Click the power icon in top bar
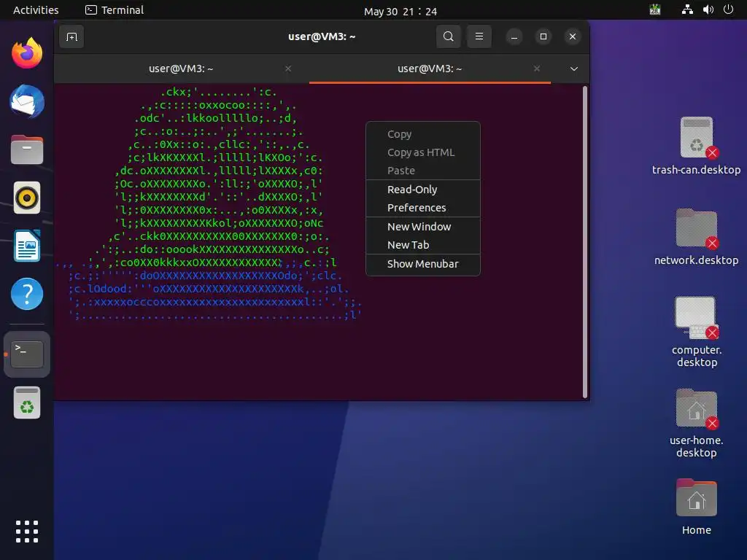 coord(729,9)
